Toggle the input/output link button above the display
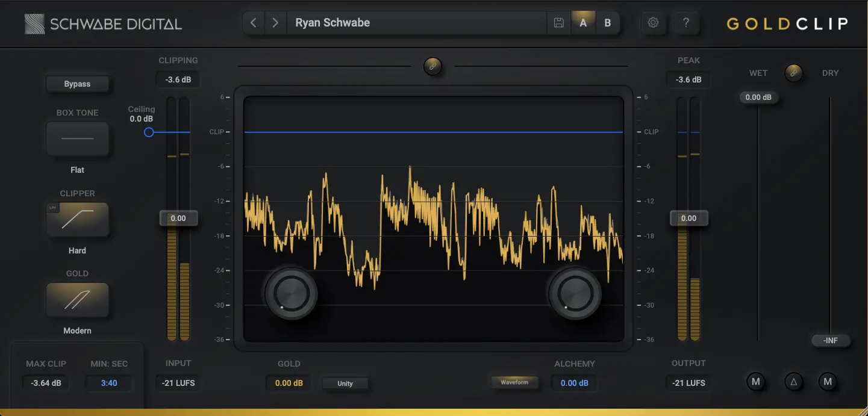This screenshot has width=868, height=416. [x=432, y=66]
